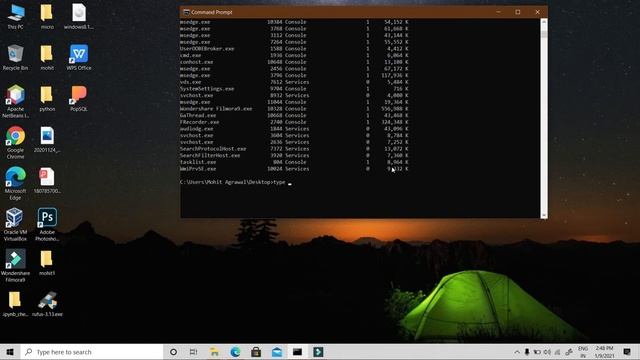
Task: Launch Apache NetBeans IDE shortcut
Action: (x=15, y=101)
